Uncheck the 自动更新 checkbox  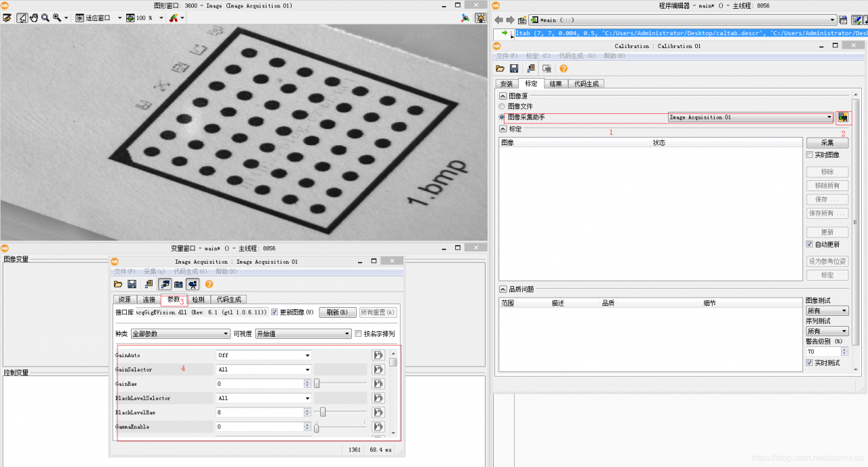coord(810,244)
